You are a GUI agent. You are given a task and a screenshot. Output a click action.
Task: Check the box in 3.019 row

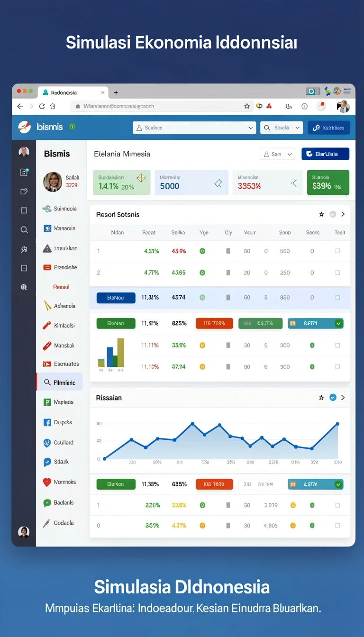337,505
